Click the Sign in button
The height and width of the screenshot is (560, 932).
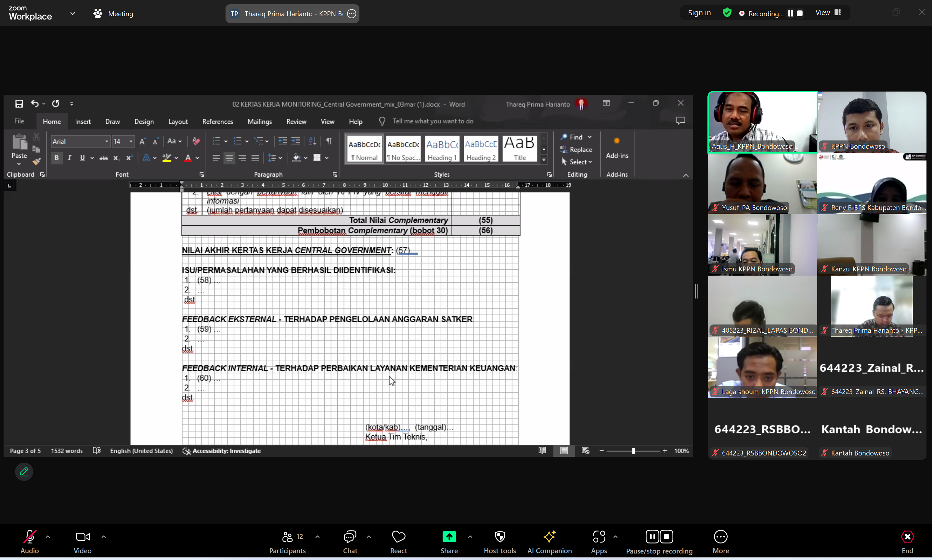coord(699,12)
